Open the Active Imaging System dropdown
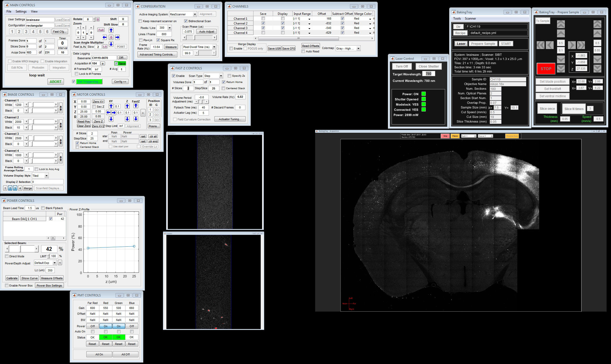 pos(183,14)
